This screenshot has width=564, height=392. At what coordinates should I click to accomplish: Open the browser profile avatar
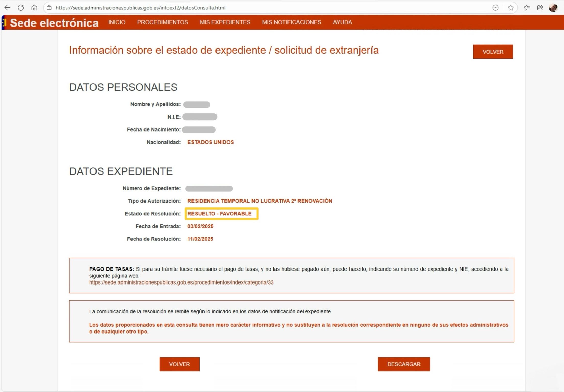pyautogui.click(x=553, y=8)
